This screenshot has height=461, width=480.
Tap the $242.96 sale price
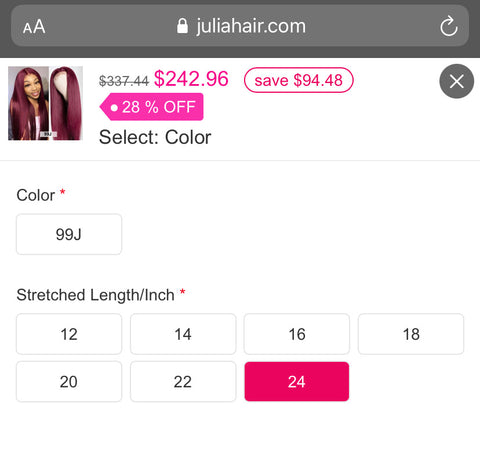[191, 79]
